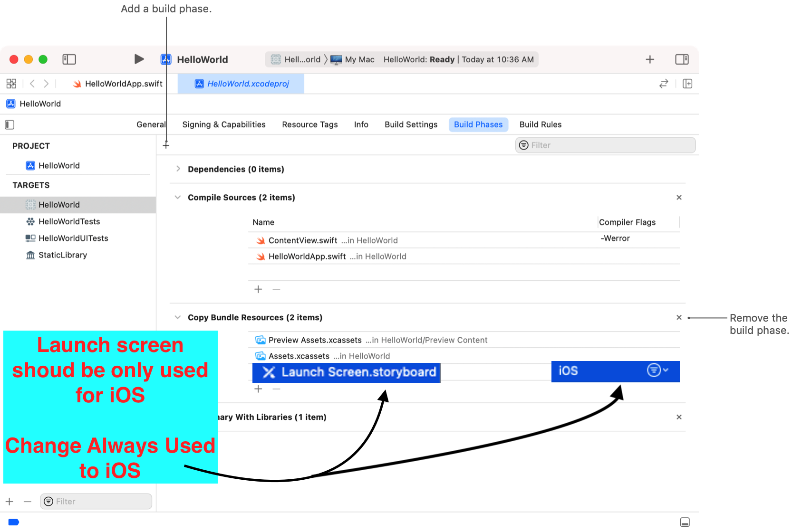792x532 pixels.
Task: Remove selected file from Copy Bundle Resources
Action: [276, 389]
